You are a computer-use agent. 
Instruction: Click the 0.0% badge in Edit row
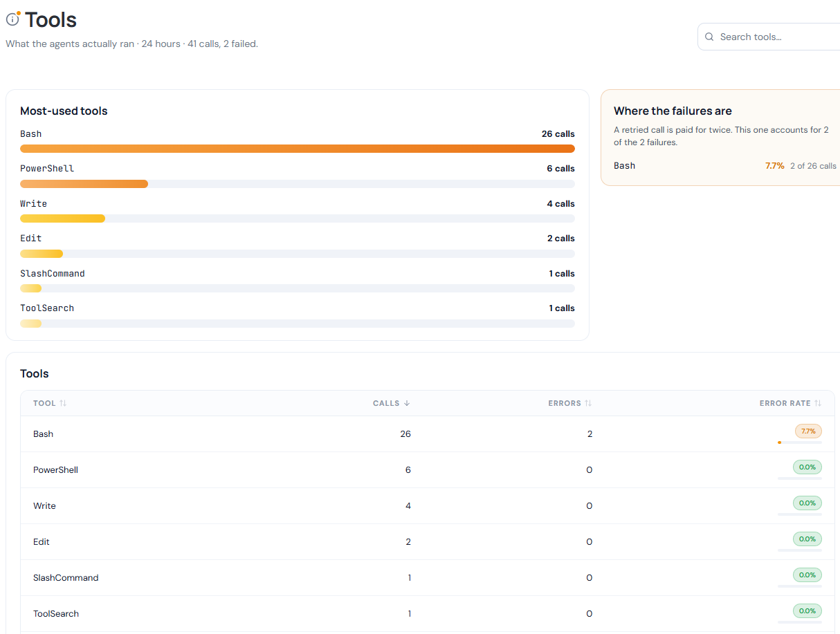click(807, 539)
